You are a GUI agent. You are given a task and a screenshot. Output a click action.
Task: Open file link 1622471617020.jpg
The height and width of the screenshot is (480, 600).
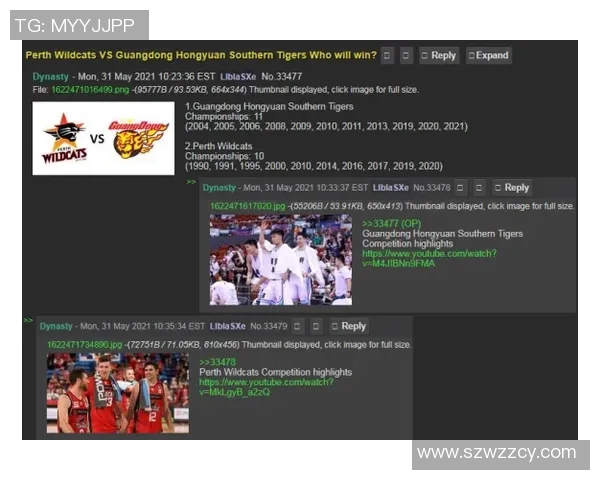[x=246, y=206]
